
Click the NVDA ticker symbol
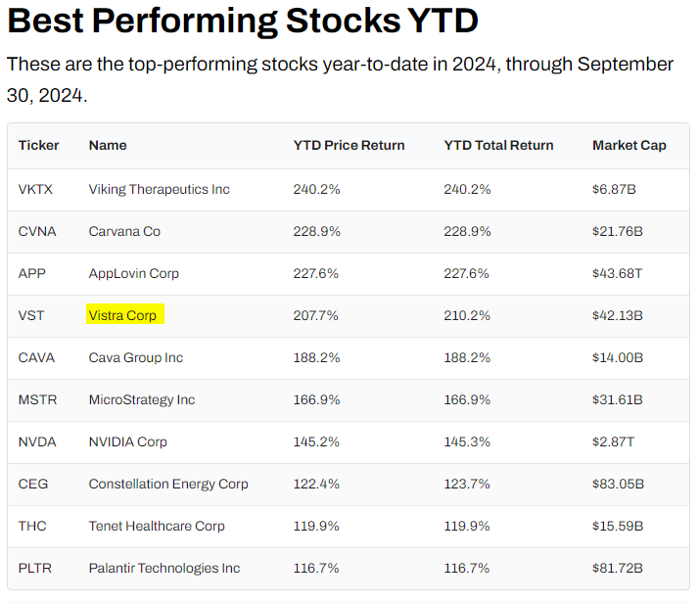click(37, 441)
